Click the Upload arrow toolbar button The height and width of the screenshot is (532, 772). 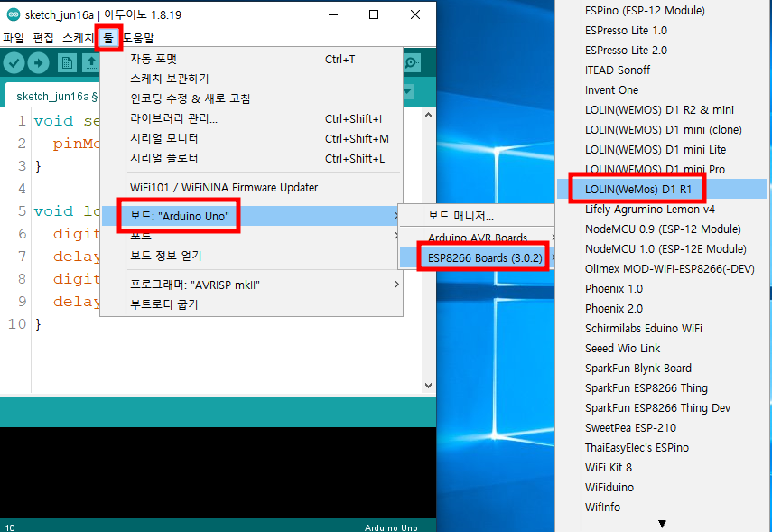(x=39, y=62)
